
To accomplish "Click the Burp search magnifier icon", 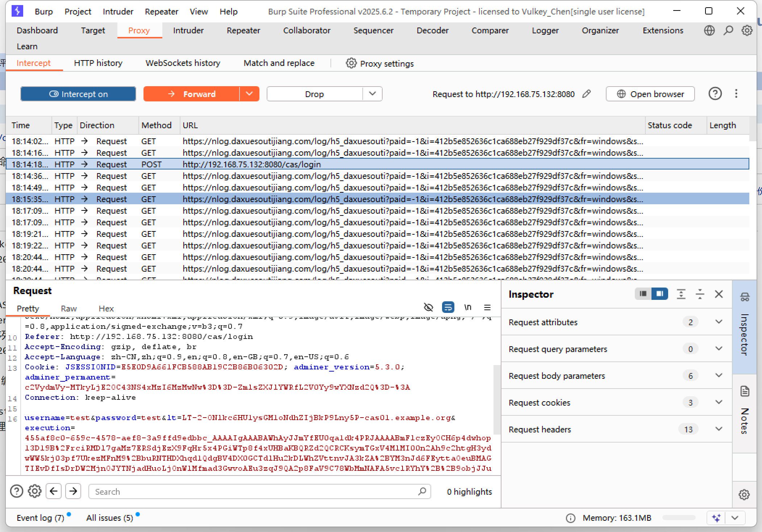I will pos(728,30).
